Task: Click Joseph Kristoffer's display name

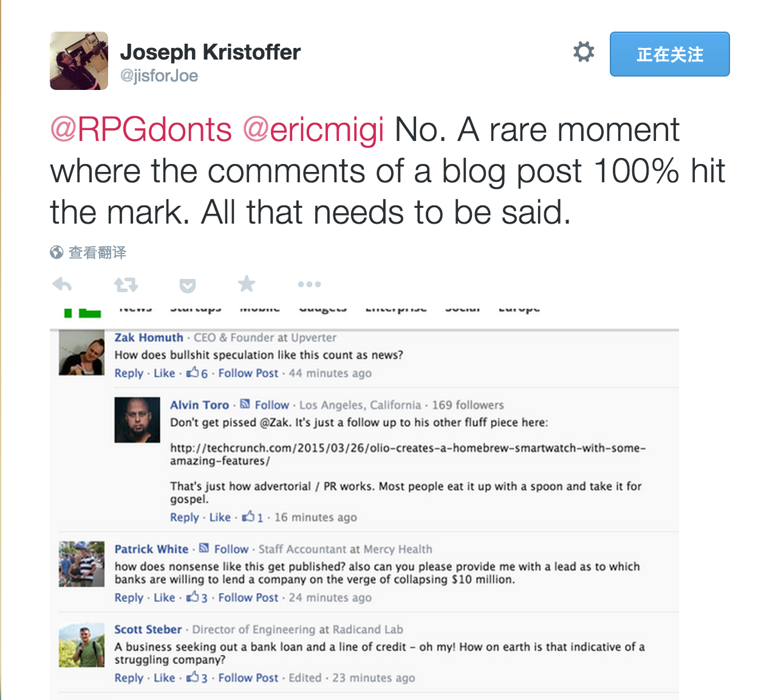Action: (x=210, y=52)
